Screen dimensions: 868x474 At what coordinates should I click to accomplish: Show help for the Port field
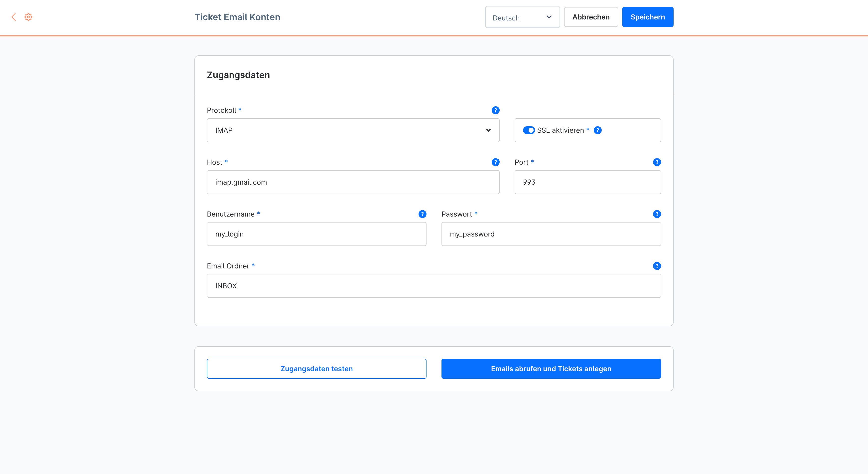657,162
